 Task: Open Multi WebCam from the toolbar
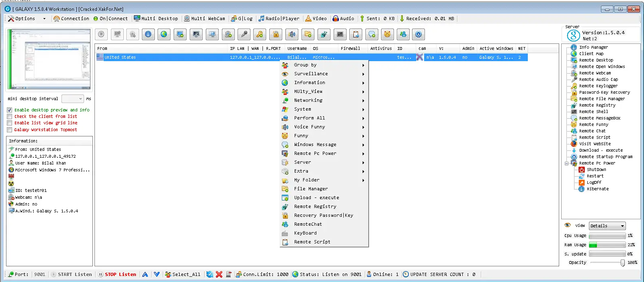pos(205,19)
